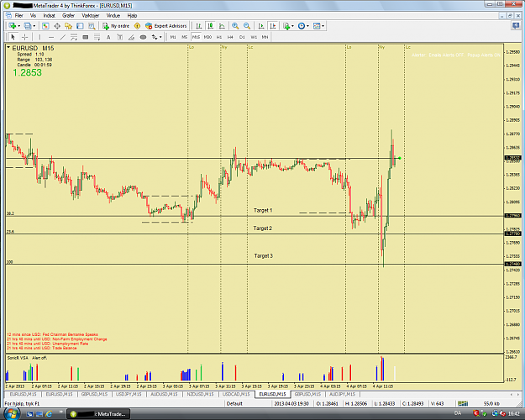Click the MetaTrader taskbar button

(x=98, y=414)
